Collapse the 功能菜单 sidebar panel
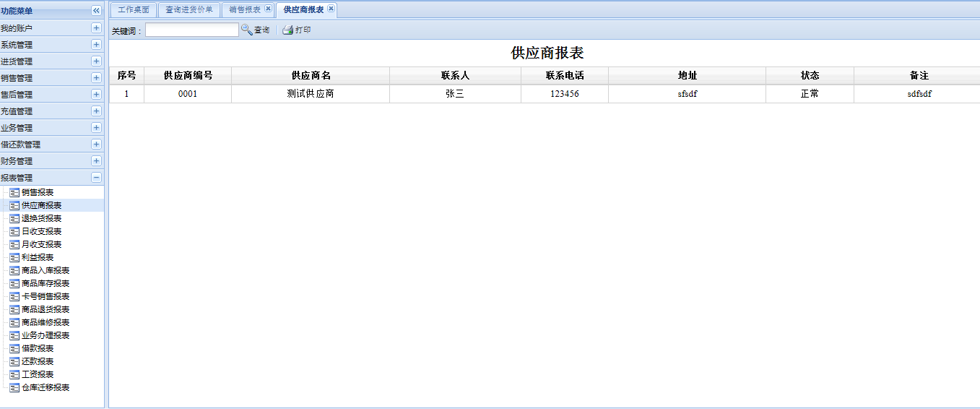The height and width of the screenshot is (409, 980). point(96,11)
